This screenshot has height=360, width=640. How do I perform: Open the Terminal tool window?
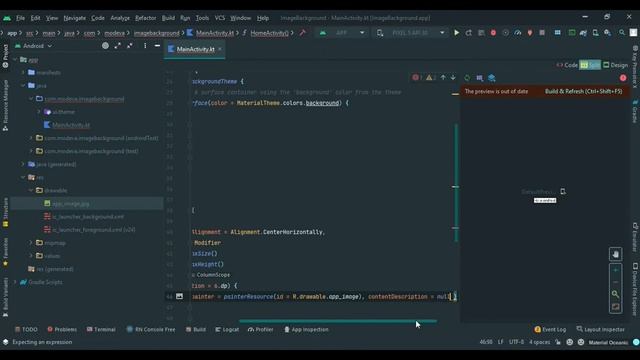tap(101, 329)
